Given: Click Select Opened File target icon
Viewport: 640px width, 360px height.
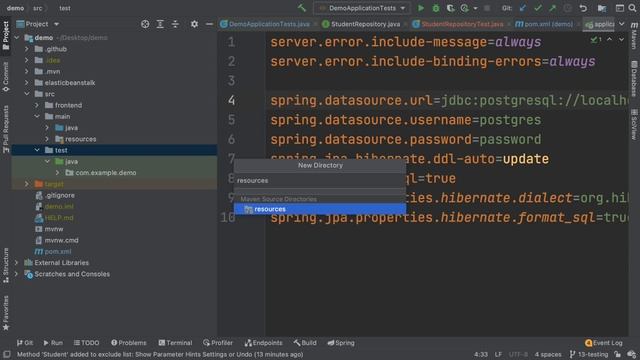Looking at the screenshot, I should tap(145, 24).
